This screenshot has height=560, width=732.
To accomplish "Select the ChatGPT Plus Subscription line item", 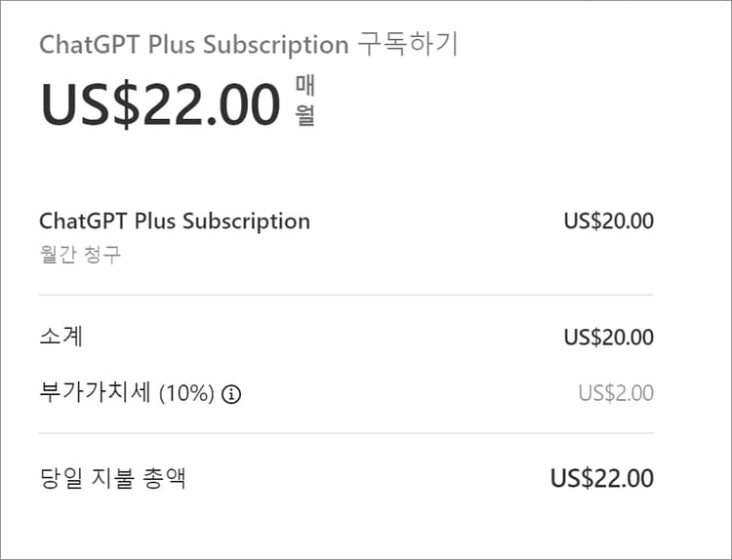I will coord(175,221).
